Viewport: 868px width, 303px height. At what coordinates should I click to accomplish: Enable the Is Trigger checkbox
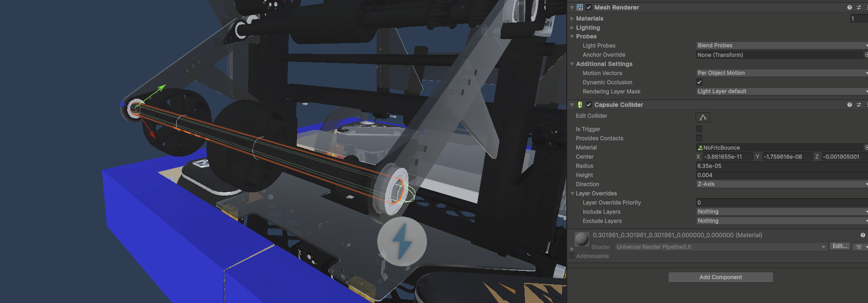[699, 129]
